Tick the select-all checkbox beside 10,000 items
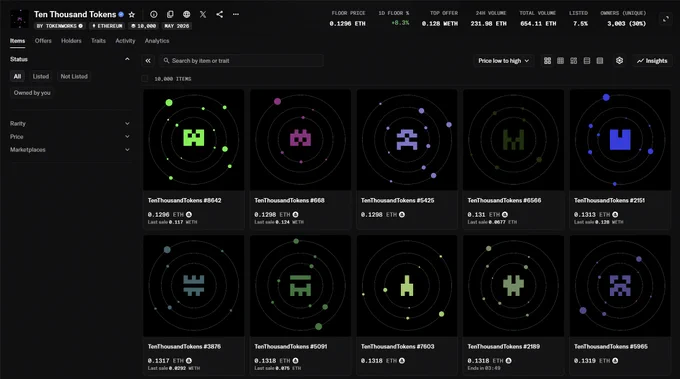The height and width of the screenshot is (379, 680). tap(145, 78)
